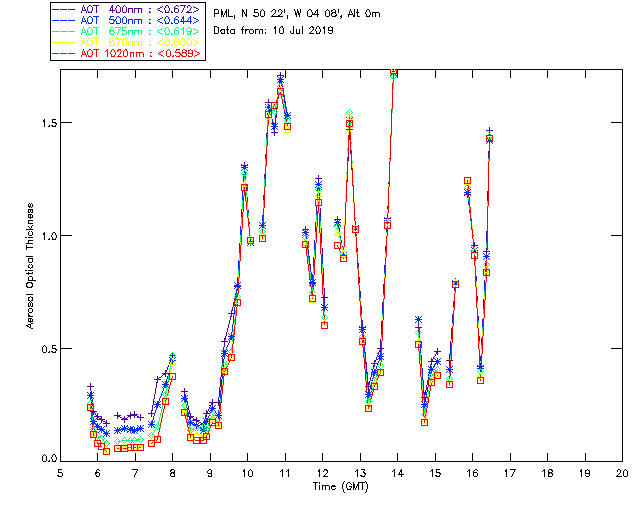The height and width of the screenshot is (512, 640).
Task: Click the 16 tick label on time axis
Action: (472, 475)
